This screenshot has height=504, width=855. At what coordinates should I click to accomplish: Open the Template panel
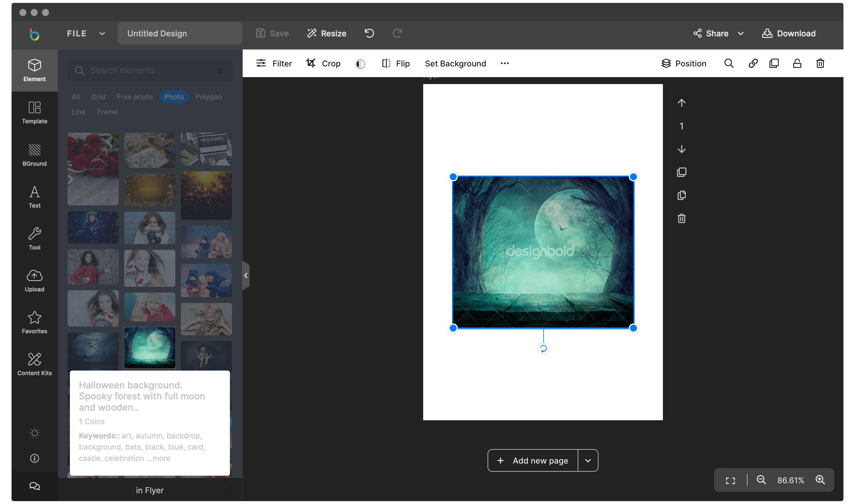click(x=35, y=113)
